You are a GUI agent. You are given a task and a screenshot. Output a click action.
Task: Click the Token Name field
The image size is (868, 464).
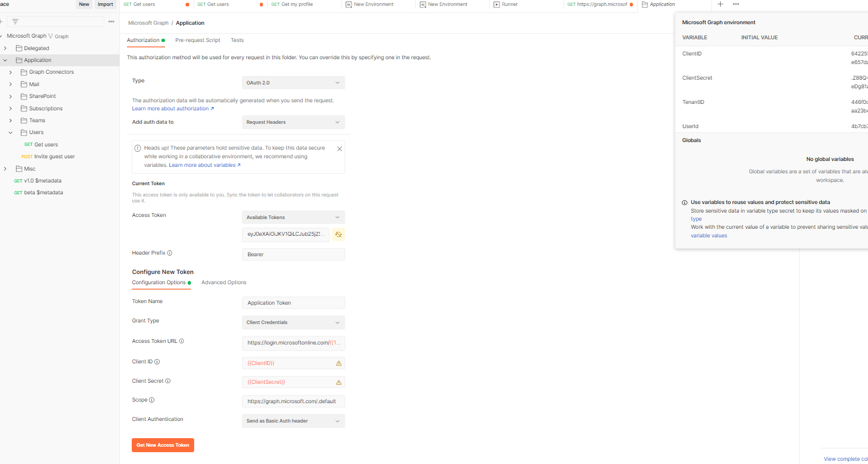point(293,303)
